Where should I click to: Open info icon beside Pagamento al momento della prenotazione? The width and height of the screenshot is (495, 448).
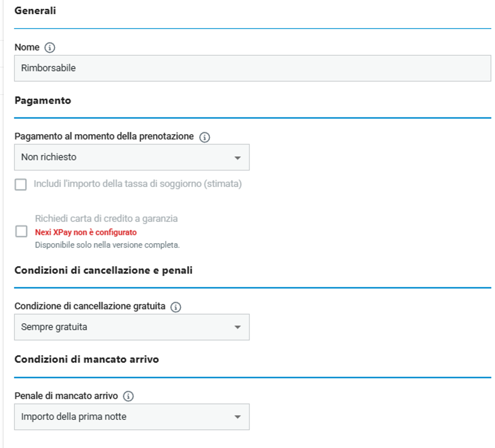205,137
